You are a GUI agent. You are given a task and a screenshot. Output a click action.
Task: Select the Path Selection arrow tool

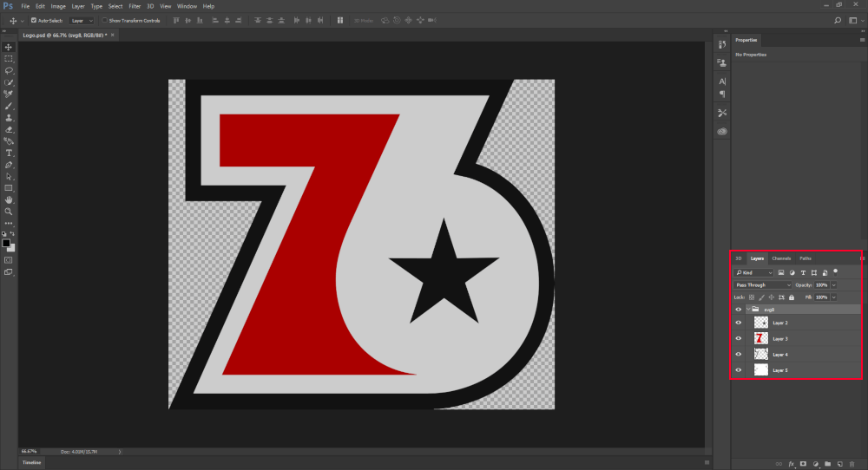[x=9, y=176]
